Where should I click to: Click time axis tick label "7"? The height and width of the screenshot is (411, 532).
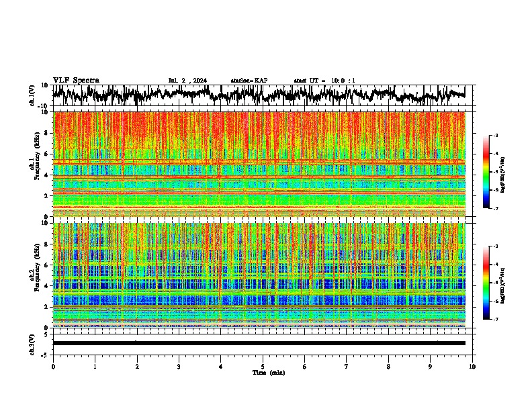click(x=347, y=367)
